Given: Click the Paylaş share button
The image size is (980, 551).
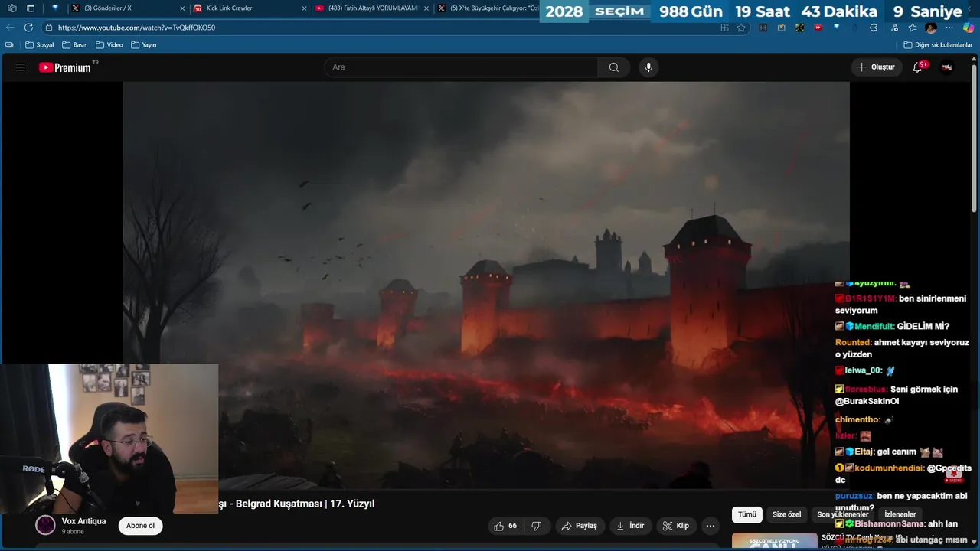Looking at the screenshot, I should pos(580,526).
